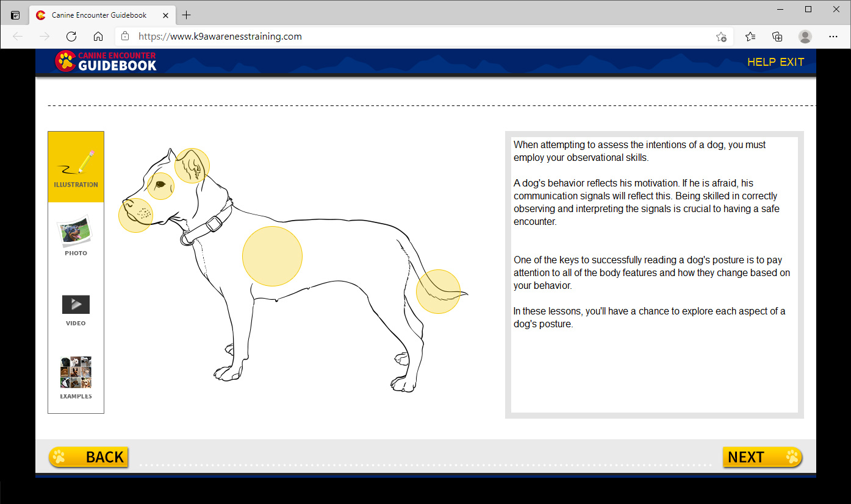The image size is (851, 504).
Task: Click the EXIT link
Action: click(x=792, y=62)
